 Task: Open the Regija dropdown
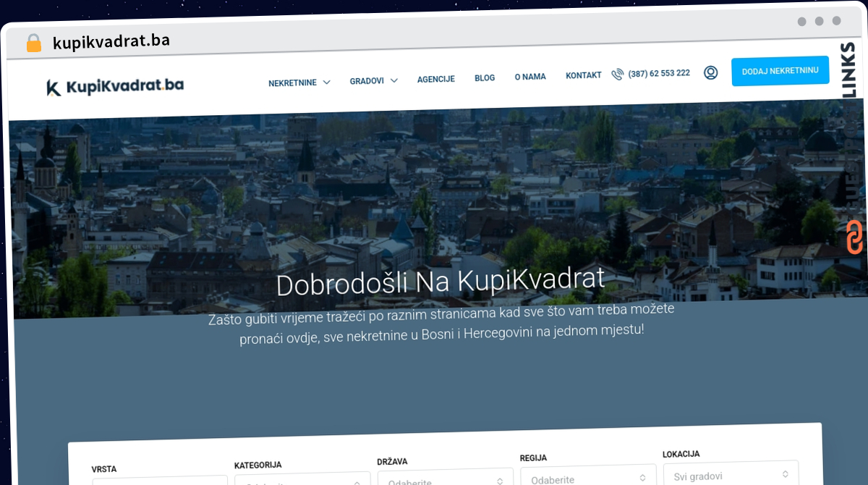(x=587, y=475)
